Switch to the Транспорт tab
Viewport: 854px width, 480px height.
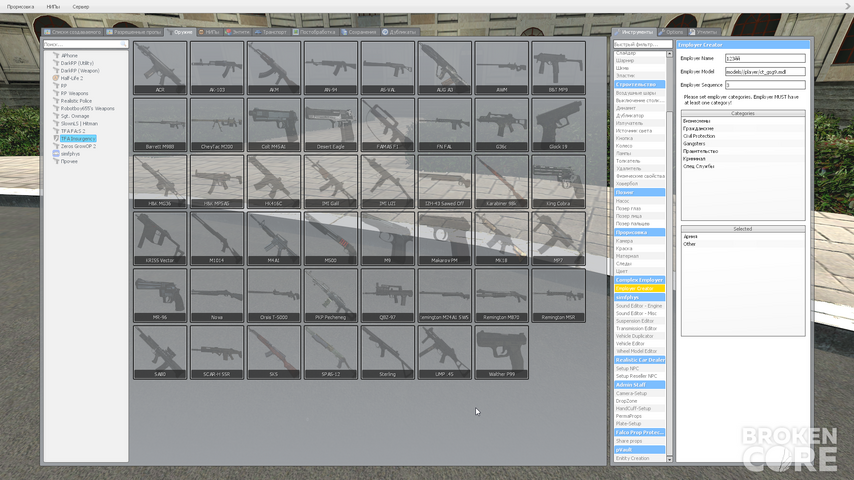(271, 32)
